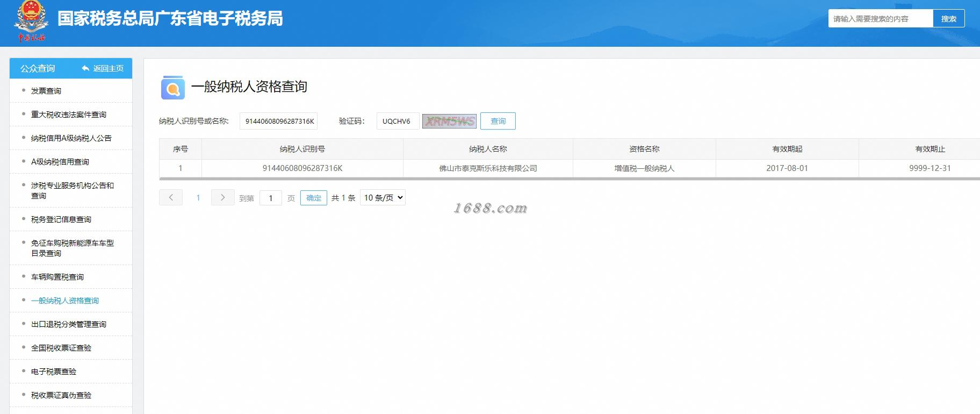Select A级纳税信用查询 menu item

(x=60, y=162)
